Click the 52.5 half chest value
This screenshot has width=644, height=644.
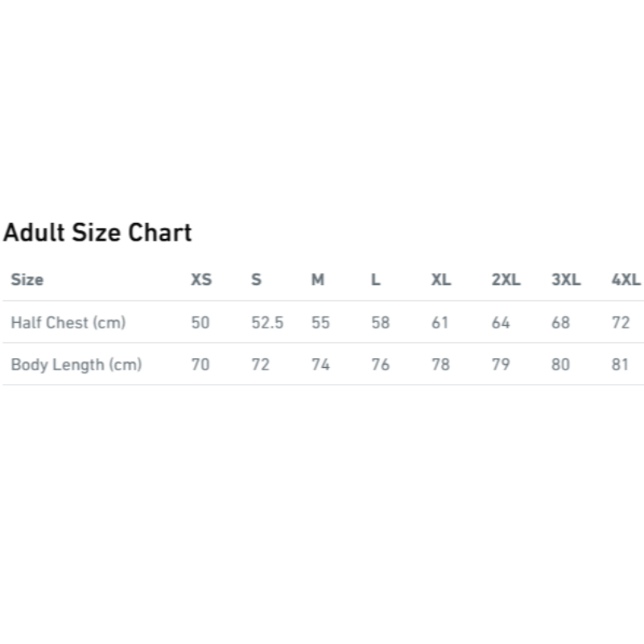pyautogui.click(x=267, y=323)
